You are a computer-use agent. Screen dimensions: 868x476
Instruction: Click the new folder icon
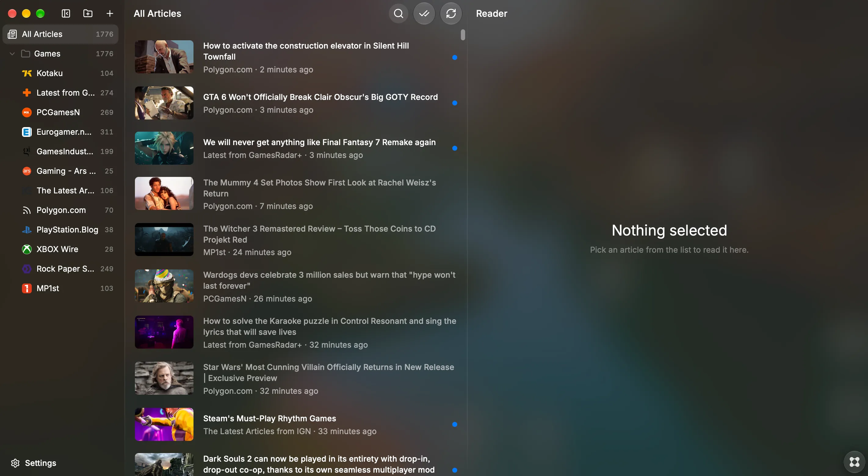click(x=88, y=13)
